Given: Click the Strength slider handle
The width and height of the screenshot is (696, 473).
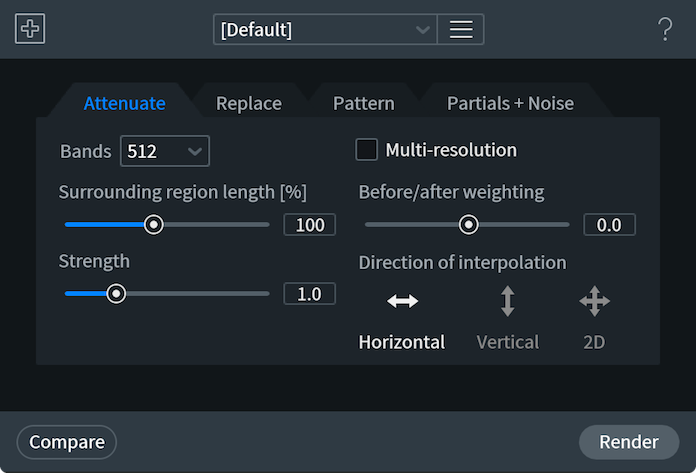Looking at the screenshot, I should coord(116,294).
